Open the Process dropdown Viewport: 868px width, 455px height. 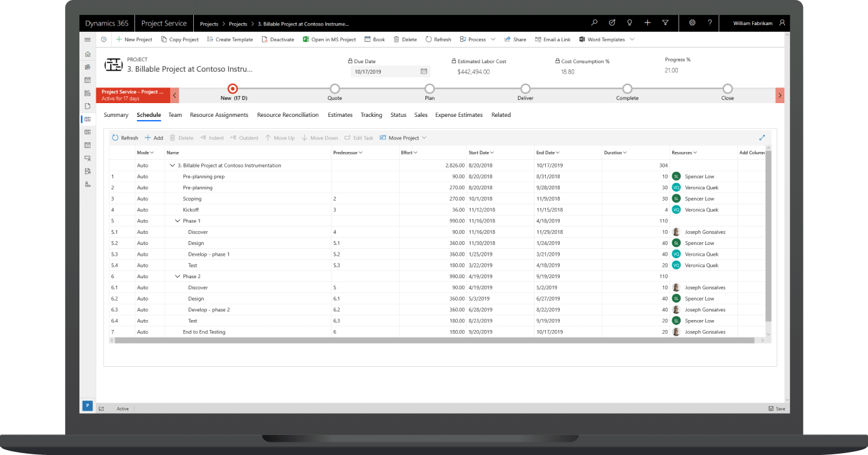[x=478, y=39]
